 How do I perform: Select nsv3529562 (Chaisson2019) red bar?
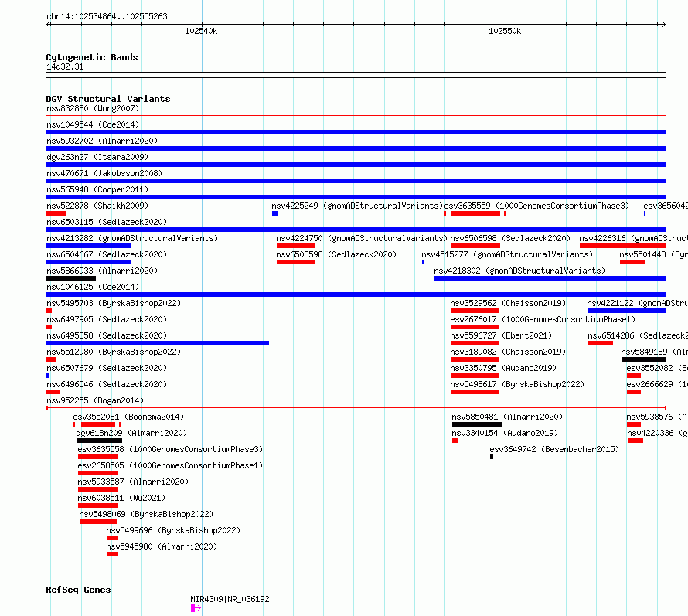475,311
